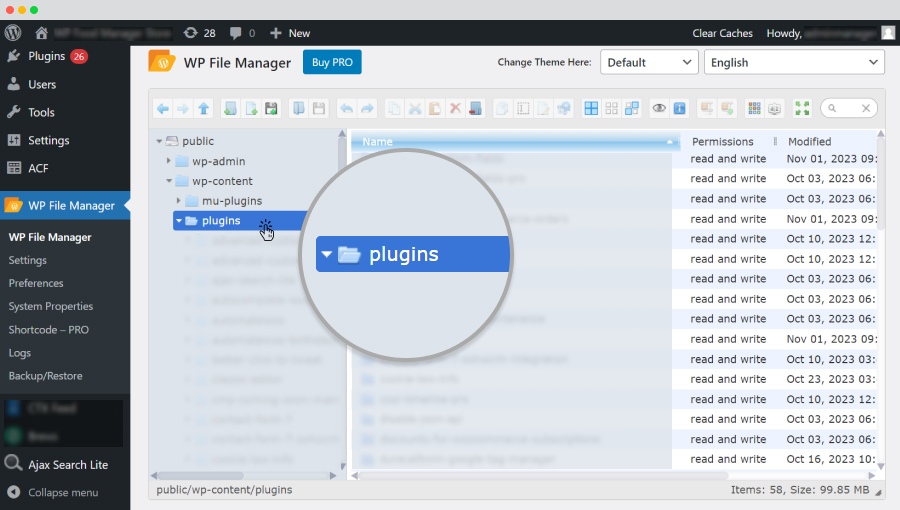Click the Duplicate icon
Screen dimensions: 900x510
(x=503, y=108)
